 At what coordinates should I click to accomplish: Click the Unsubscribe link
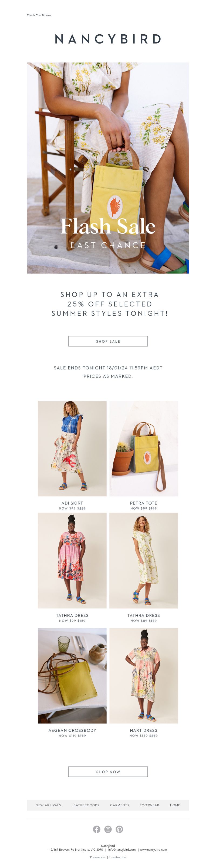click(118, 857)
